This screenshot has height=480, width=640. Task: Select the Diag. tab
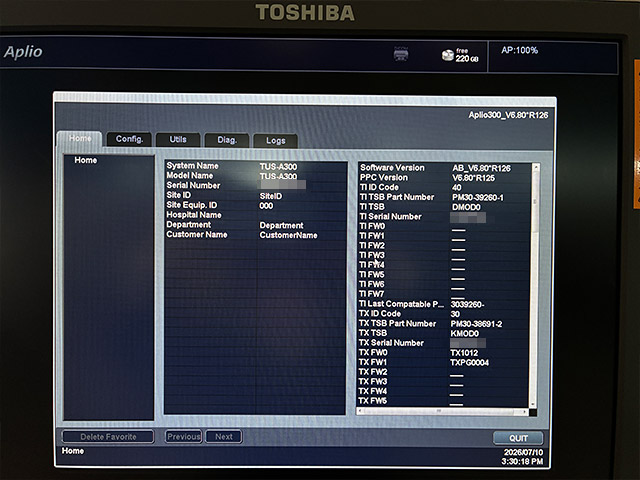point(227,140)
